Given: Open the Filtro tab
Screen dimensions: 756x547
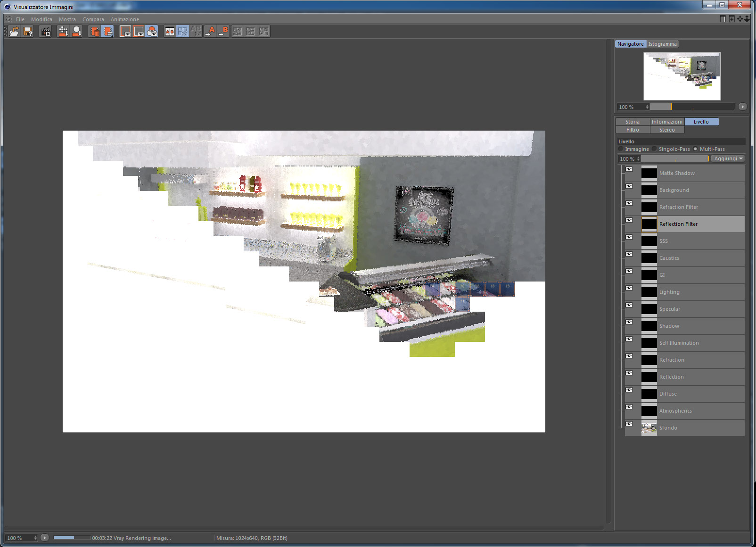Looking at the screenshot, I should (633, 130).
